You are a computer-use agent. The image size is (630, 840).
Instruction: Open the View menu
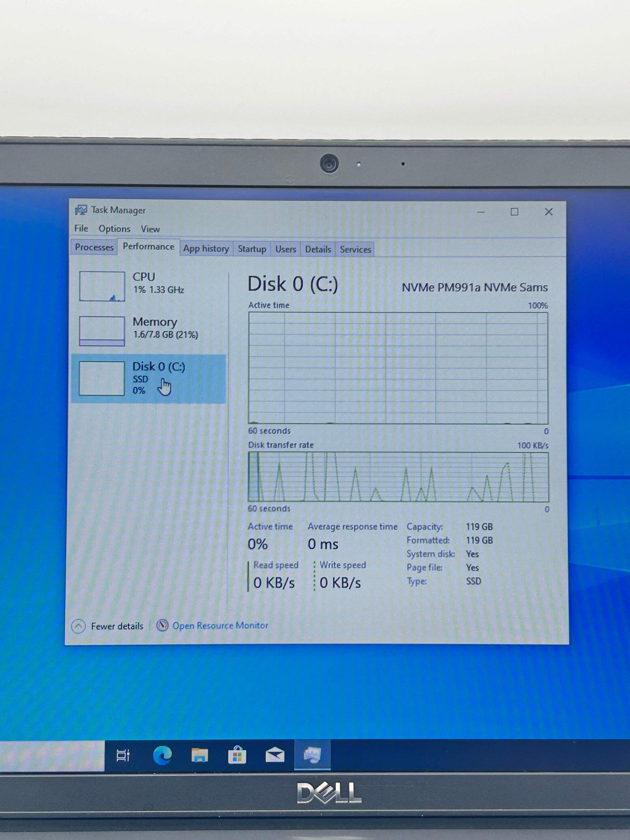click(x=150, y=229)
